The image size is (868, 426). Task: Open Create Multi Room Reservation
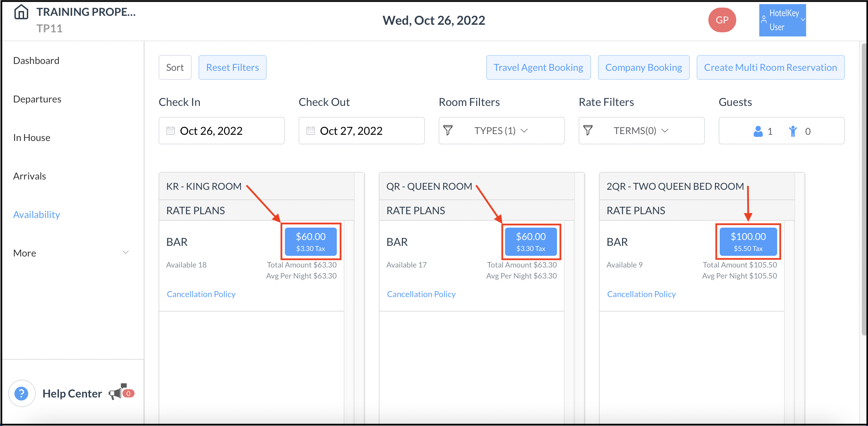coord(771,67)
